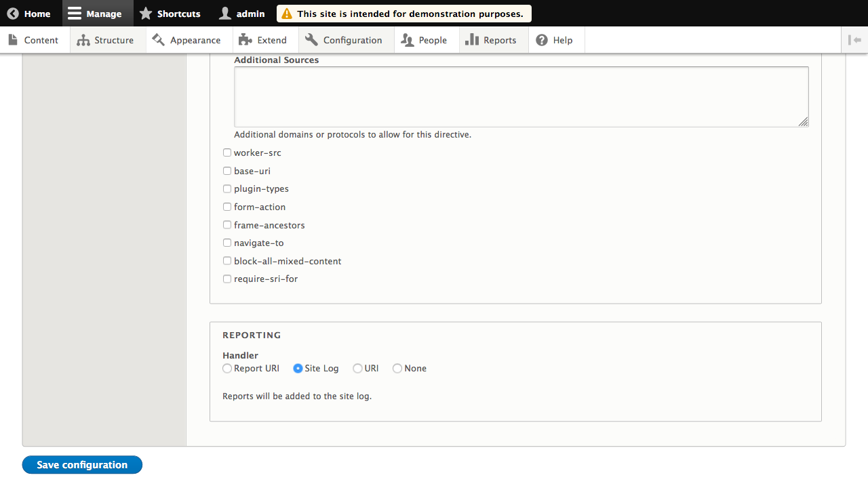Click inside the Additional Sources textarea
Image resolution: width=868 pixels, height=488 pixels.
(x=521, y=96)
